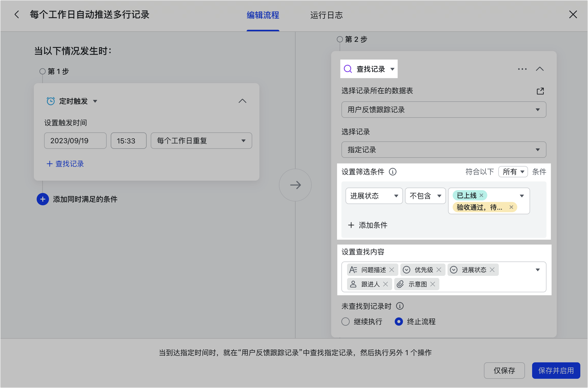The height and width of the screenshot is (388, 588).
Task: Open the 每个工作日重复 repeat dropdown
Action: tap(201, 141)
